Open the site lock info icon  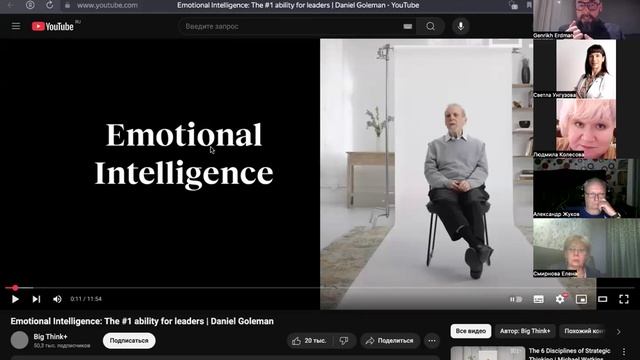(x=67, y=5)
